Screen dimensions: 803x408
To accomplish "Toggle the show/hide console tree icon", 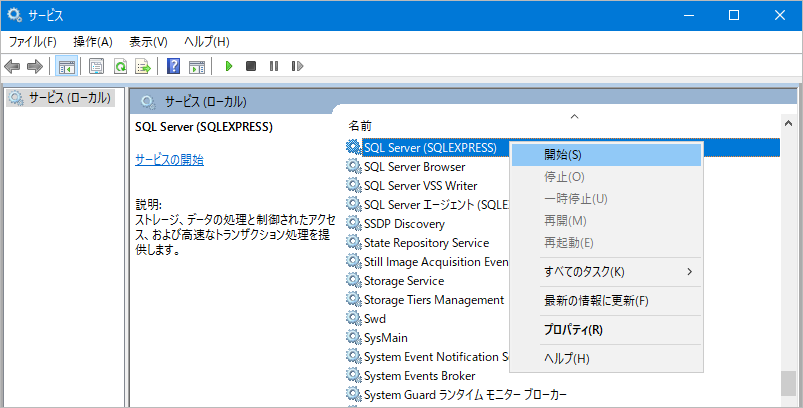I will point(67,66).
